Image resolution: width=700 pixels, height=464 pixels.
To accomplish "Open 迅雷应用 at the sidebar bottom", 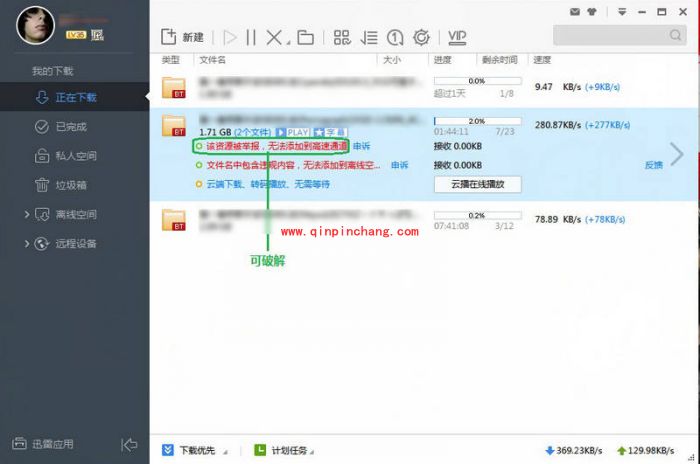I will (43, 444).
